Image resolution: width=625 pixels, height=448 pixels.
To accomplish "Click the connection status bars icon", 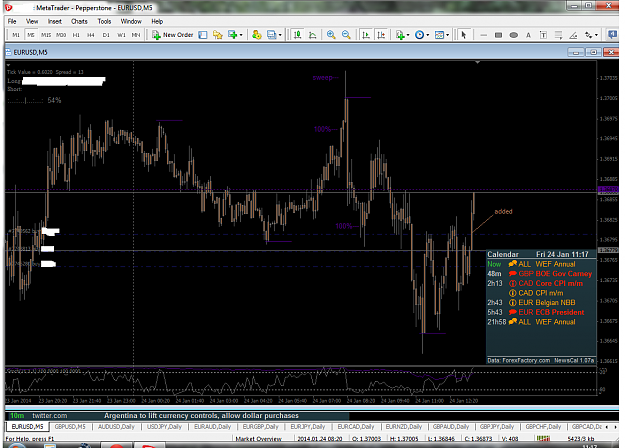I will (543, 438).
